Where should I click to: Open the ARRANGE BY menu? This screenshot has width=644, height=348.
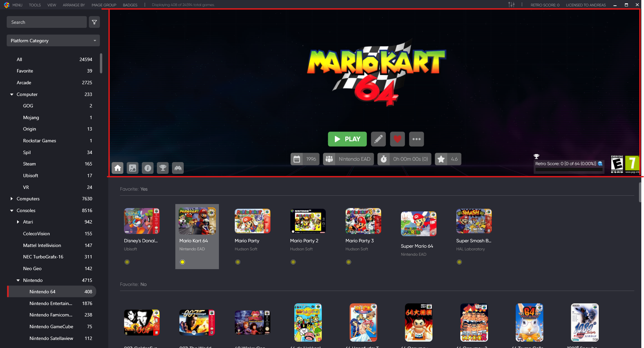(74, 5)
